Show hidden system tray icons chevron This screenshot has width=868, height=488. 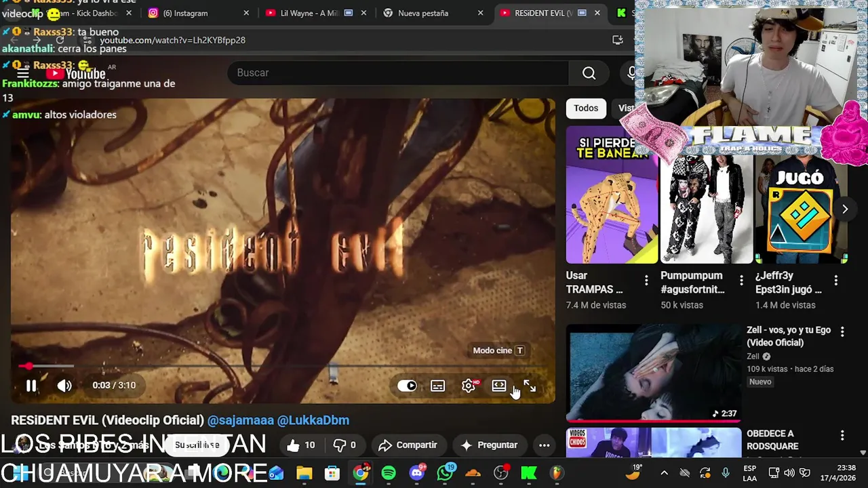tap(664, 473)
